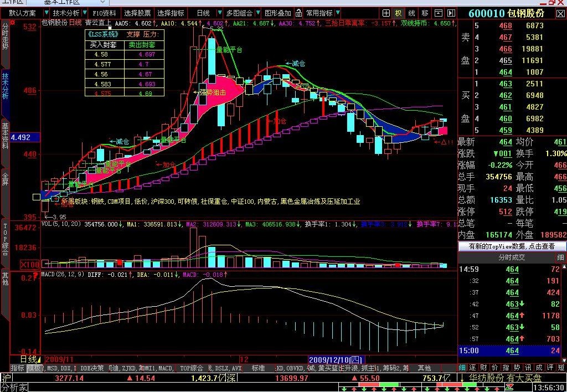
Task: Click the crosshair grid icon in the toolbar
Action: [386, 13]
